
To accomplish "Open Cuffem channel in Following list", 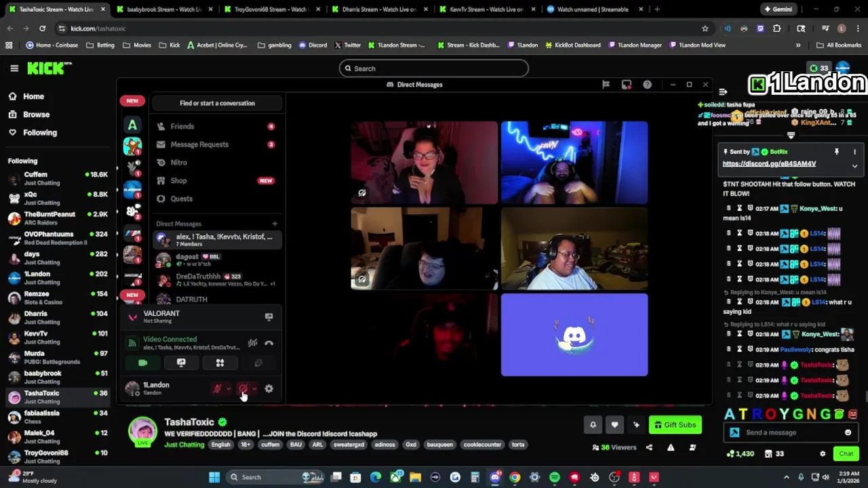I will pyautogui.click(x=58, y=178).
